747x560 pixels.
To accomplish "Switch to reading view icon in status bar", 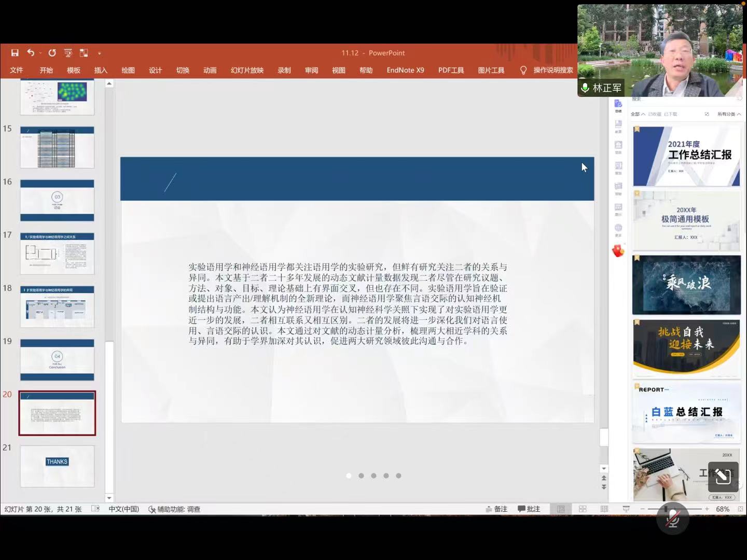I will (x=604, y=509).
